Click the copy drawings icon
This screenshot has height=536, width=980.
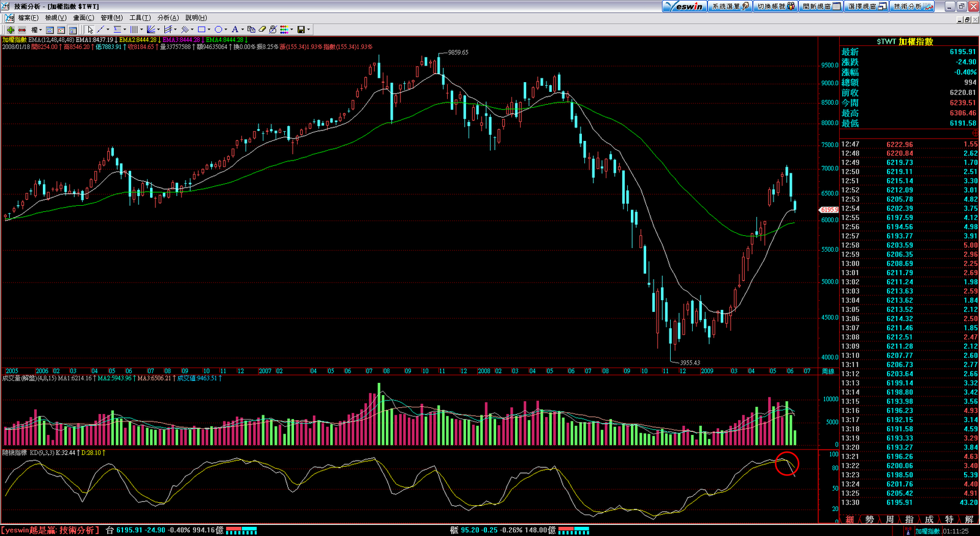click(251, 29)
